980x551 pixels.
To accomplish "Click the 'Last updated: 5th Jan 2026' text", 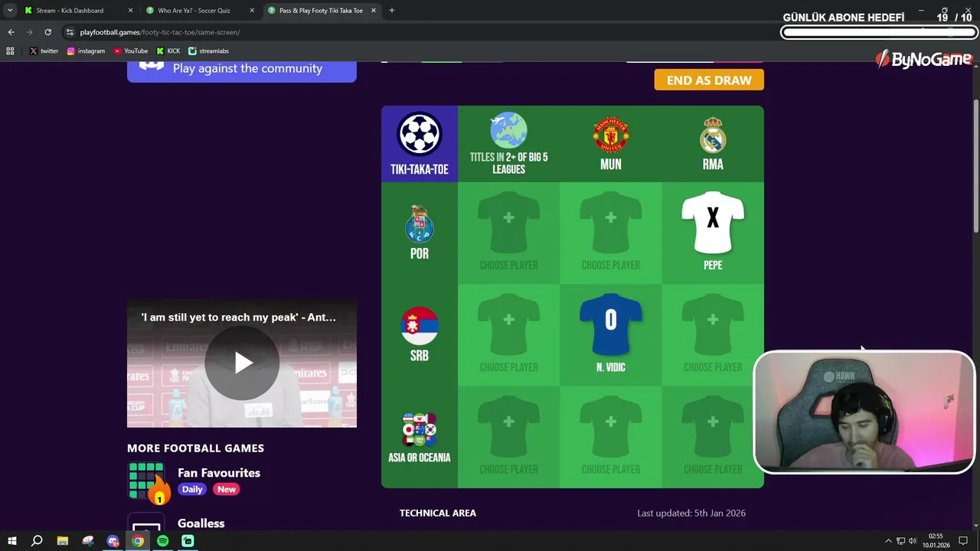I will 691,513.
